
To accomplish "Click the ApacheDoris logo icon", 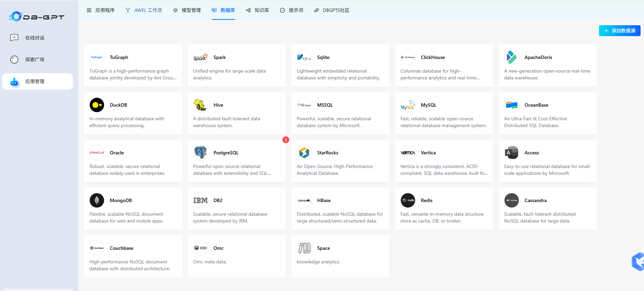I will [512, 57].
